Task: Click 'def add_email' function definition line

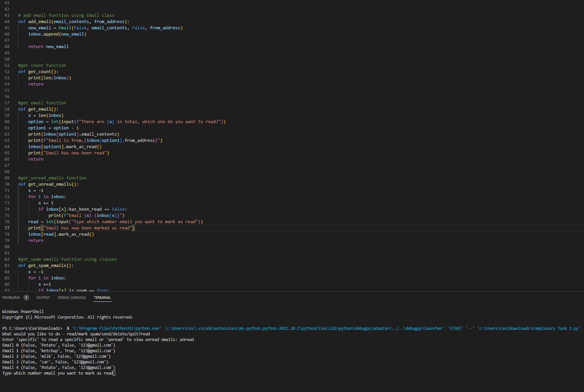Action: pyautogui.click(x=74, y=22)
